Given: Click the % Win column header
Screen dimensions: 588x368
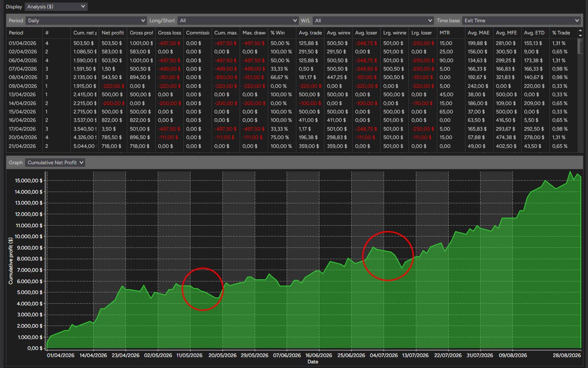Looking at the screenshot, I should [282, 33].
